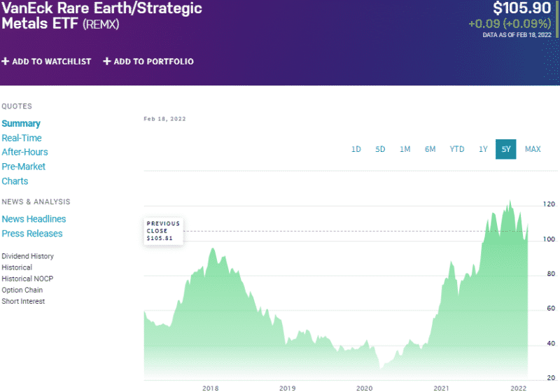Screen dimensions: 560x392
Task: Go to After-Hours quotes
Action: [x=24, y=152]
